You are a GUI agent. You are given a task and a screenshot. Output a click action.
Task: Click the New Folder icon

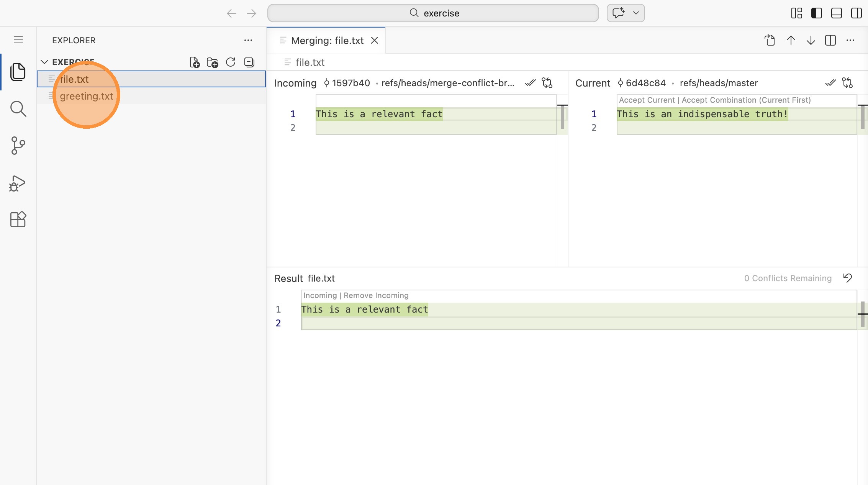click(x=212, y=62)
